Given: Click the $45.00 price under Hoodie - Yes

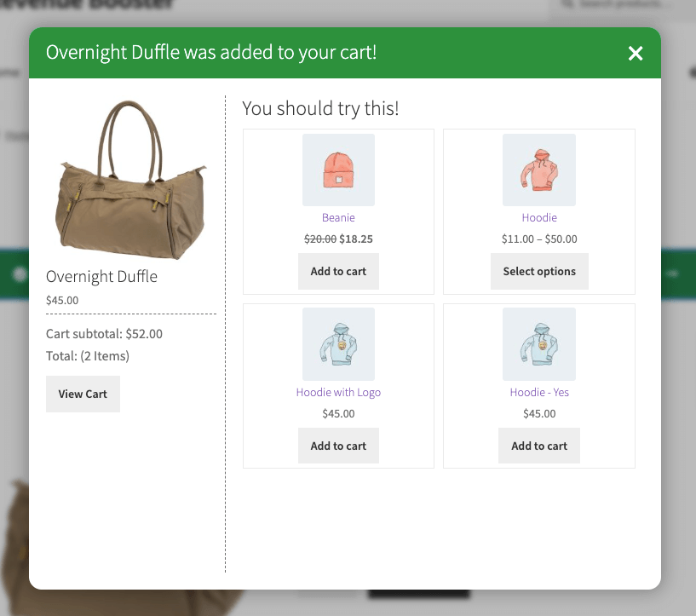Looking at the screenshot, I should (x=539, y=413).
